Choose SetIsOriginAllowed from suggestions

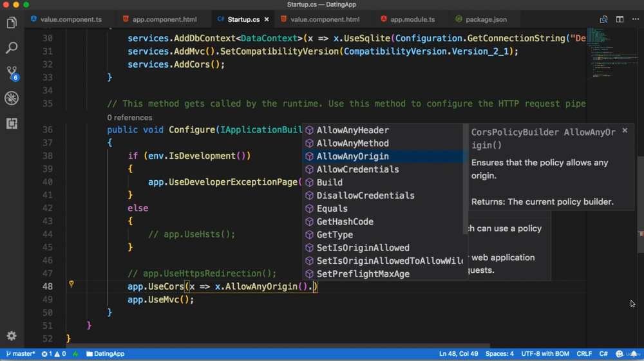tap(384, 248)
